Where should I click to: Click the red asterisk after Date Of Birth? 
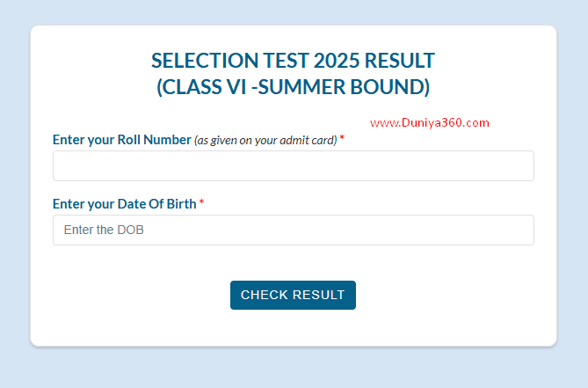click(x=201, y=204)
